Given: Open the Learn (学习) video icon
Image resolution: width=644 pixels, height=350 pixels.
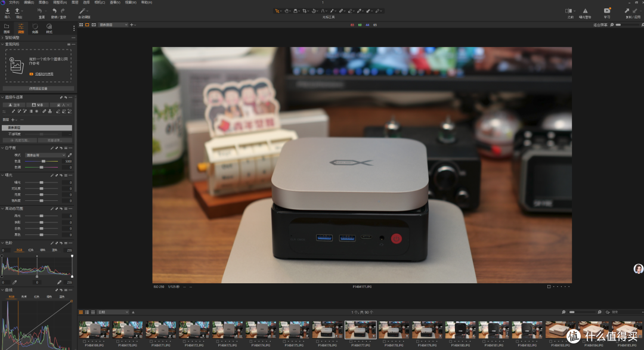Looking at the screenshot, I should pos(607,11).
